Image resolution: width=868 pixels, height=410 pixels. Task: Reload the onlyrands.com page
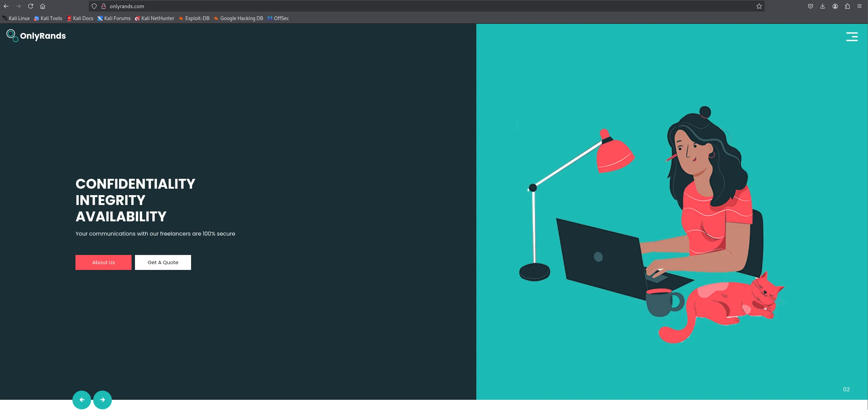(x=31, y=6)
